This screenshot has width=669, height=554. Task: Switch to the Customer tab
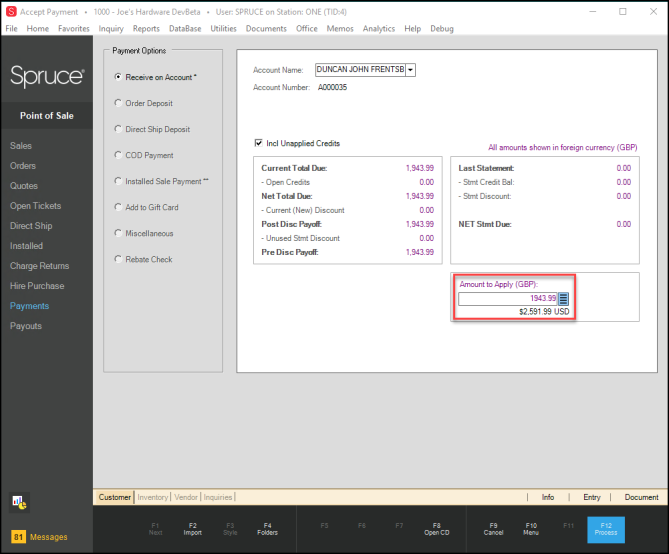[115, 497]
